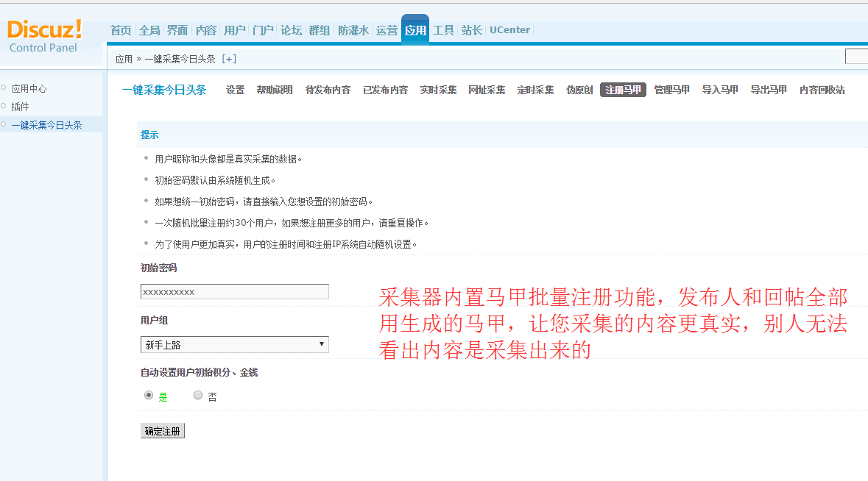Viewport: 868px width, 481px height.
Task: Expand the 用户组 dropdown showing 新手上路
Action: 235,344
